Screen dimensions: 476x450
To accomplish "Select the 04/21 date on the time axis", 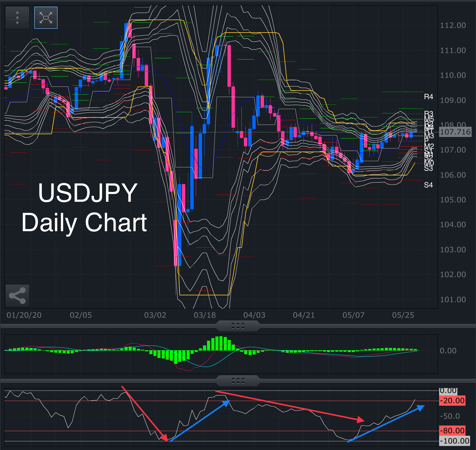I will coord(304,315).
